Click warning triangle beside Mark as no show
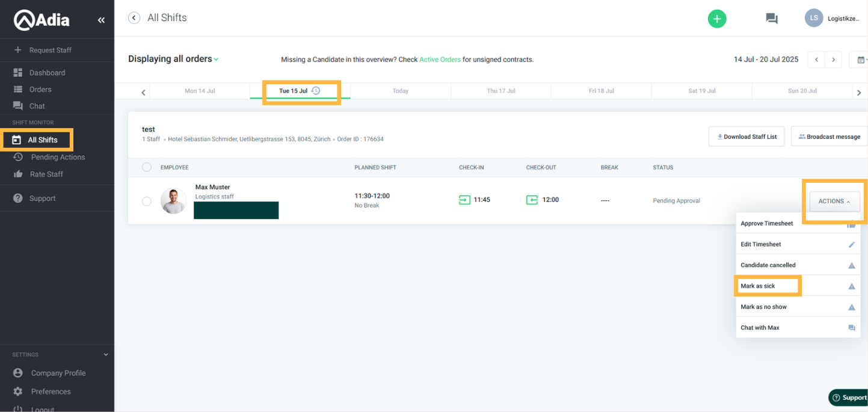Image resolution: width=868 pixels, height=412 pixels. [x=852, y=307]
